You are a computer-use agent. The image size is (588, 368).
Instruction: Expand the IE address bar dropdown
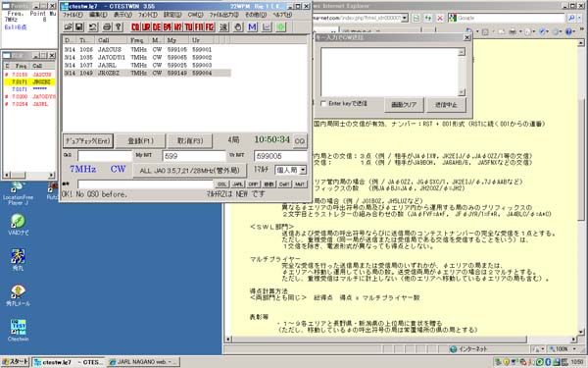click(404, 18)
